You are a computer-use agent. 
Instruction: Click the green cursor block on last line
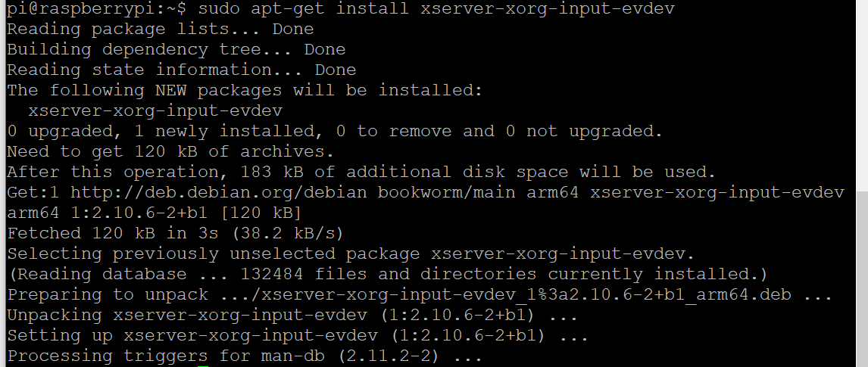coord(202,366)
